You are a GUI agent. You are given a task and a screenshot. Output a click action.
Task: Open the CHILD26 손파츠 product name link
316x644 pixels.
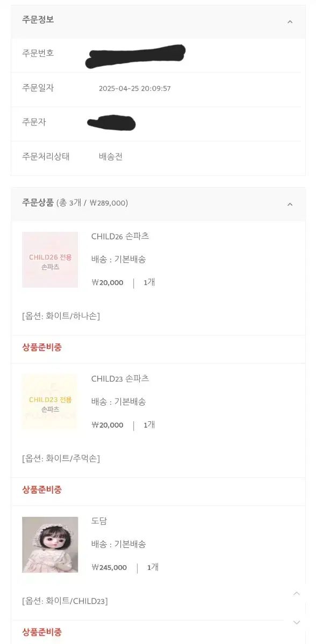coord(120,236)
